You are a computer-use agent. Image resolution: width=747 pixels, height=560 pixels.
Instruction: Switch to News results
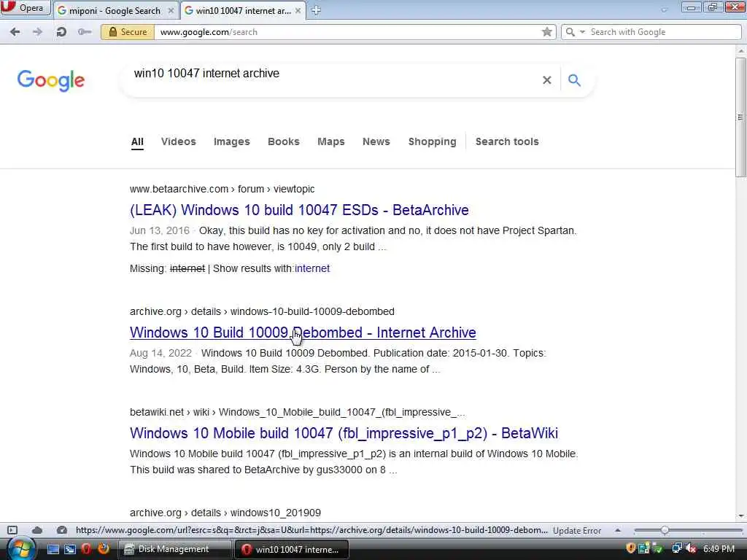pos(376,142)
